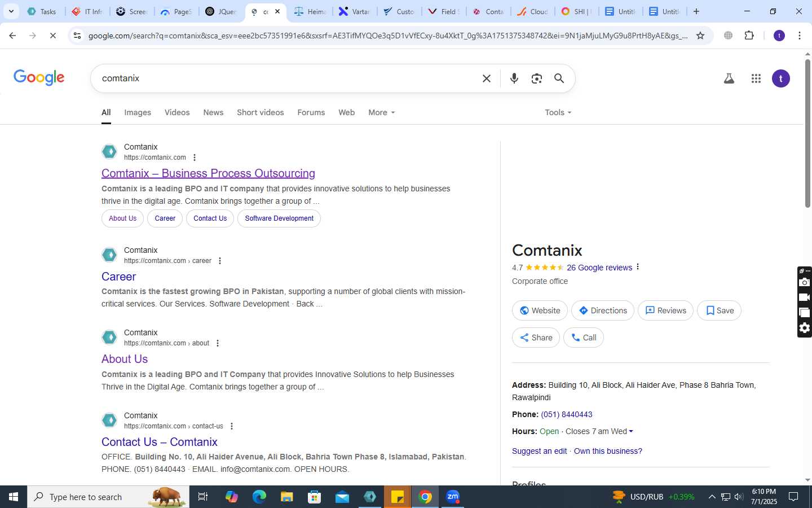Open the Chrome three-dot menu
Image resolution: width=812 pixels, height=508 pixels.
pos(799,36)
